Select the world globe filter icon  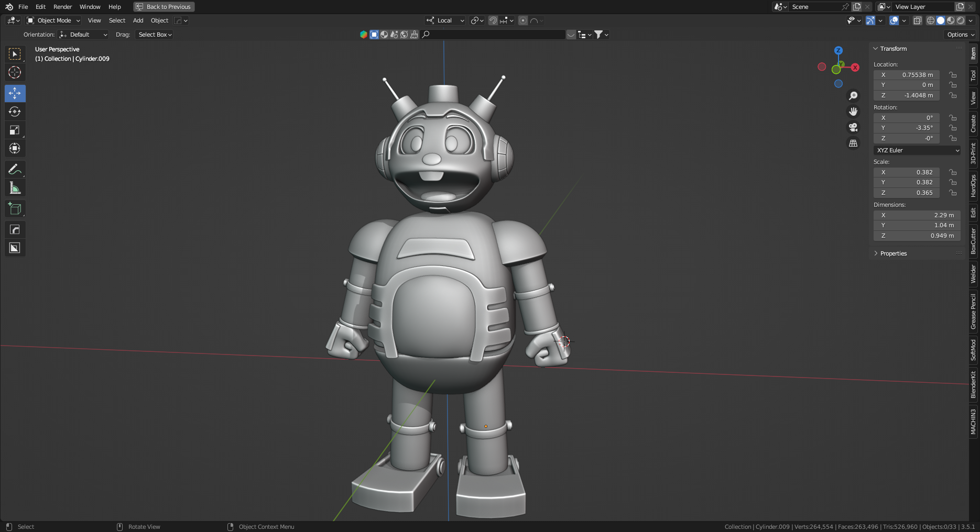(404, 35)
